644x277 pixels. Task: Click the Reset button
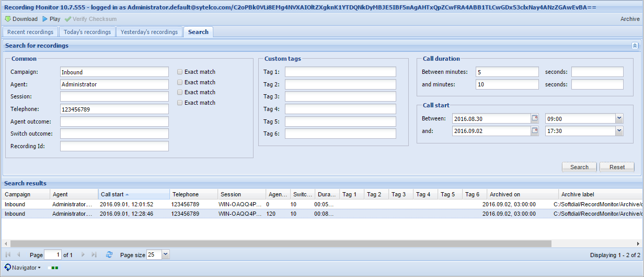pyautogui.click(x=617, y=167)
